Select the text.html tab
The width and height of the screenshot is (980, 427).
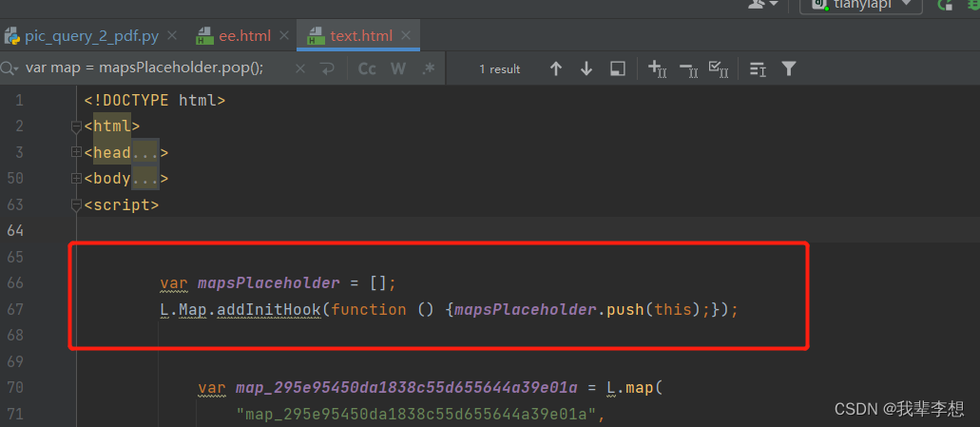358,36
